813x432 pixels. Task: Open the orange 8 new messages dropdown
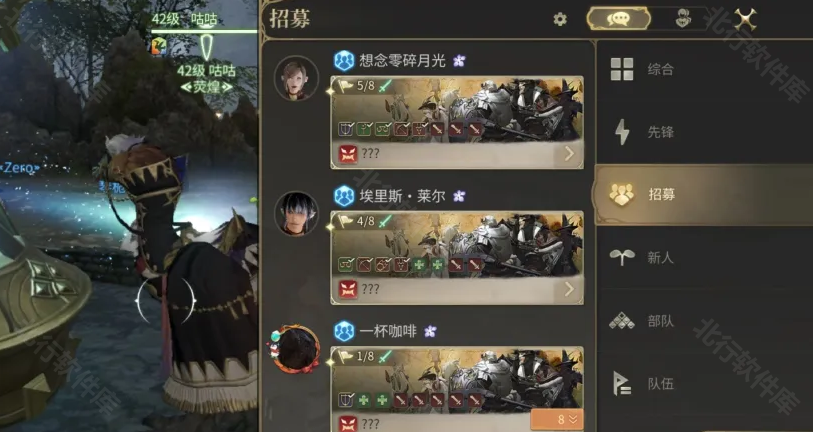point(557,420)
